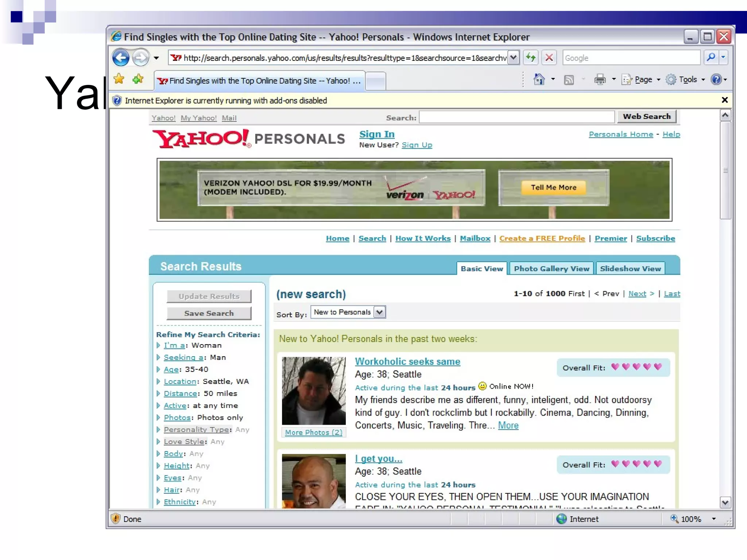Click the Yahoo! Personals logo

click(x=248, y=139)
